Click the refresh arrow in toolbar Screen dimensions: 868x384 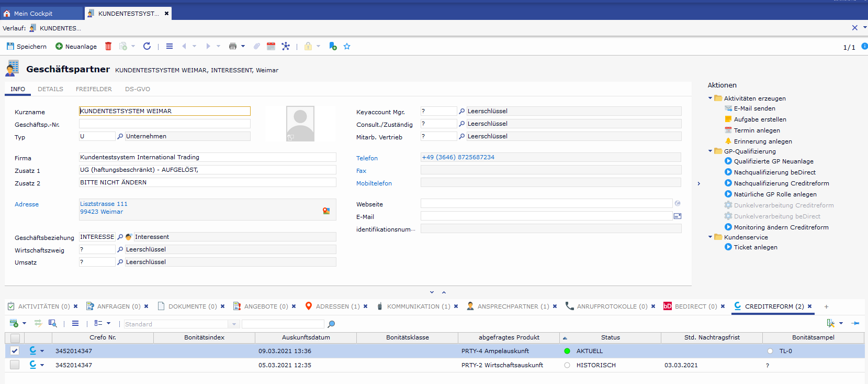147,46
